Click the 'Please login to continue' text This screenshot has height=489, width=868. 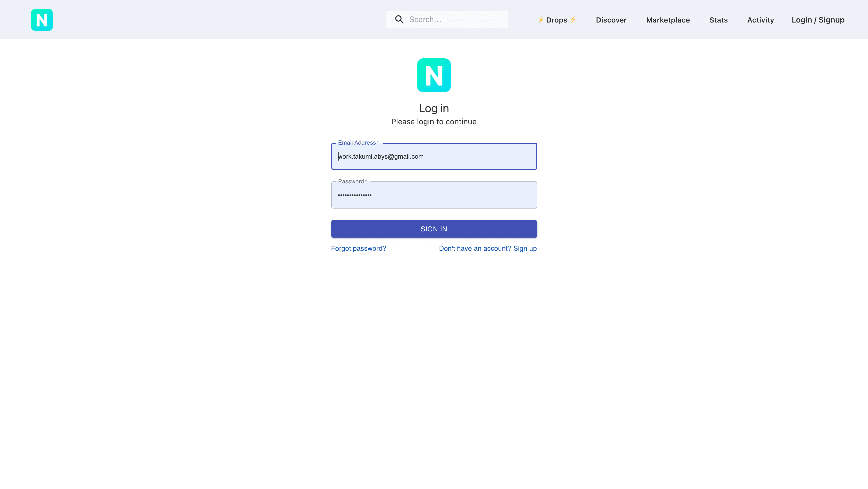click(x=434, y=122)
